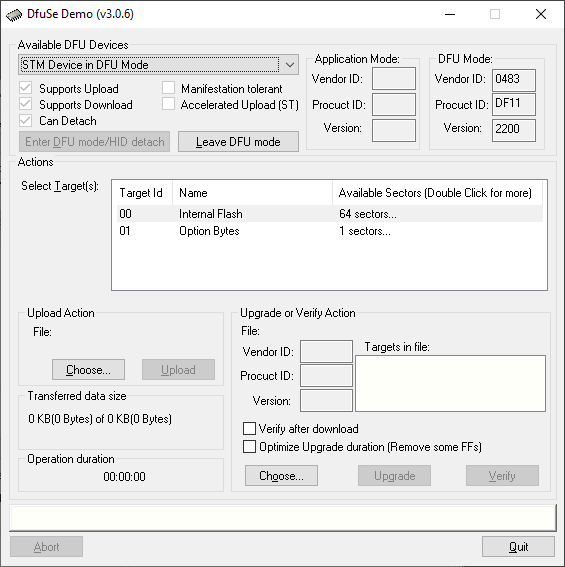
Task: Toggle Optimize Upgrade duration checkbox
Action: click(249, 447)
